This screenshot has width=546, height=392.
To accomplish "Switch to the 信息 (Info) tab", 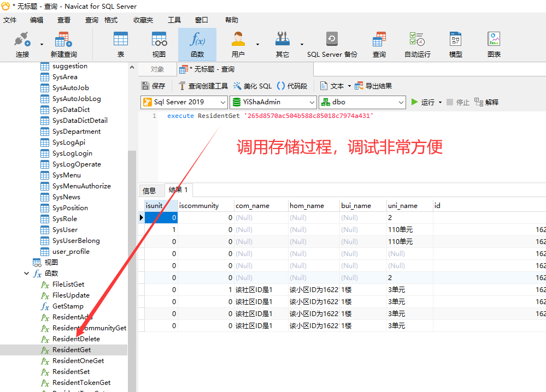I will tap(149, 191).
